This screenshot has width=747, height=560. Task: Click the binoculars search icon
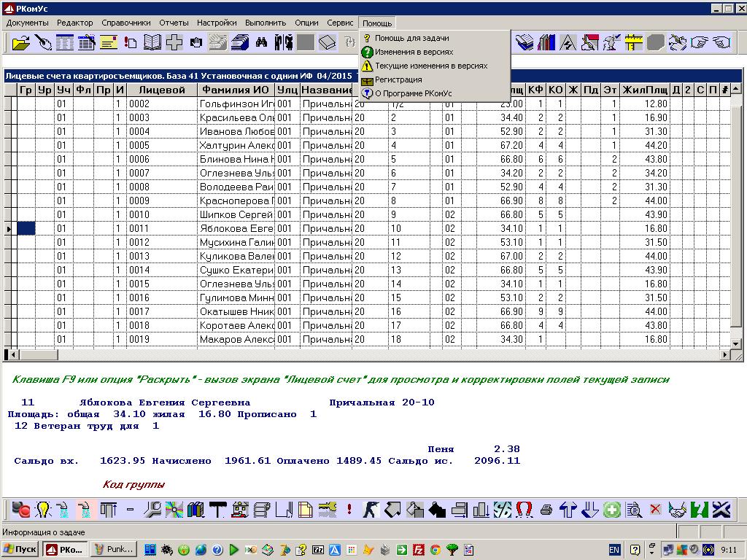(x=261, y=42)
